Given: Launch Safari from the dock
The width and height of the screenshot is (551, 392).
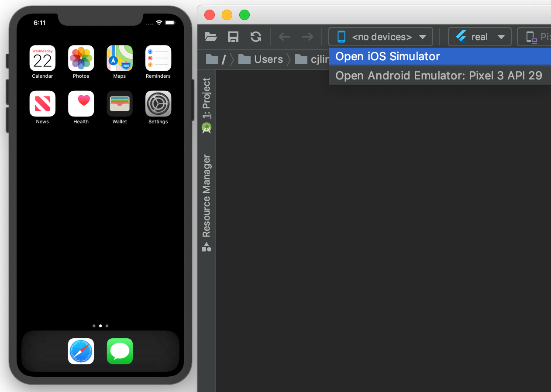Looking at the screenshot, I should 81,351.
